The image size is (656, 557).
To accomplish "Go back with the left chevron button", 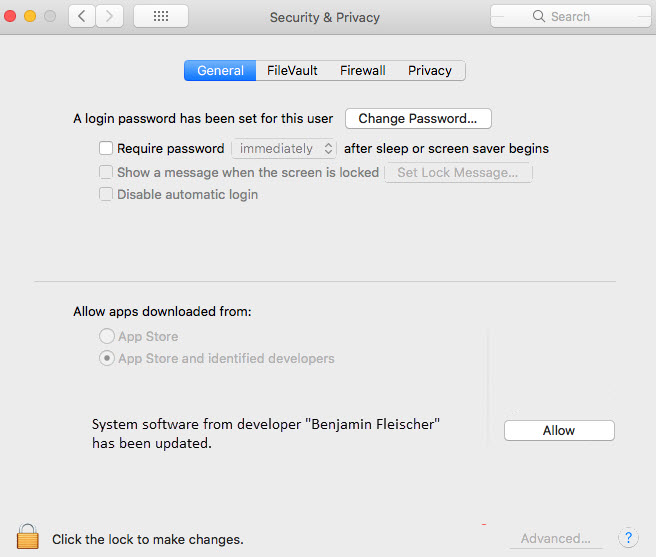I will tap(82, 16).
